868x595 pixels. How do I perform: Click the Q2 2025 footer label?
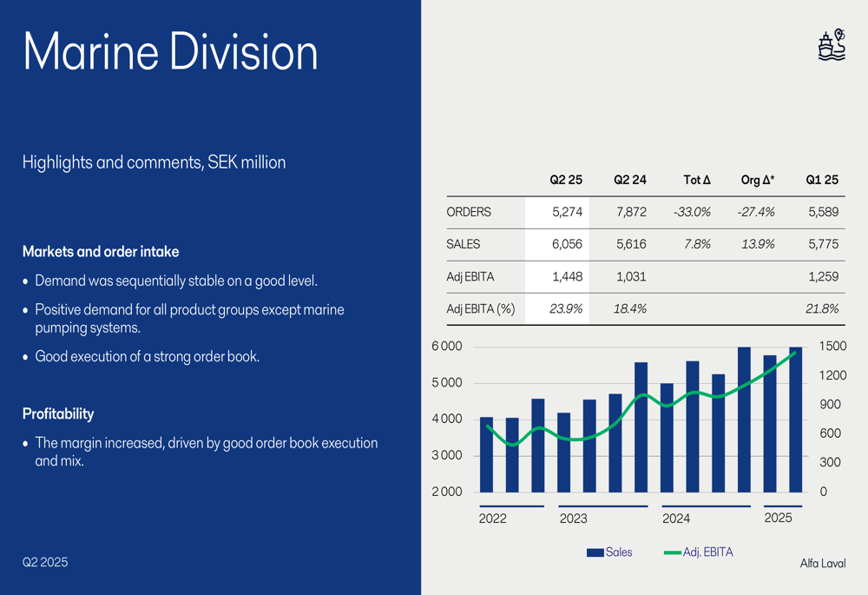pyautogui.click(x=45, y=562)
